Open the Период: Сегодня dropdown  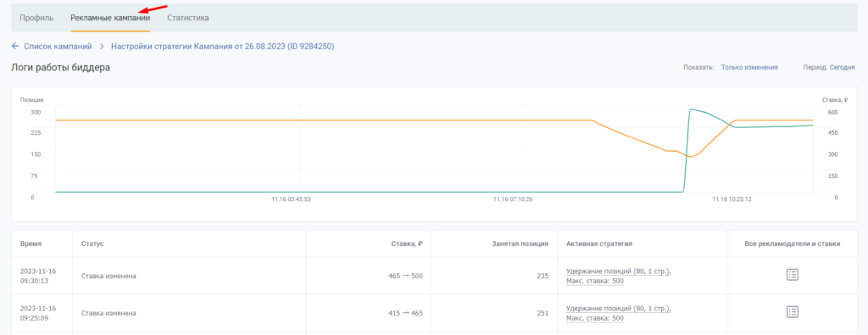[x=829, y=67]
